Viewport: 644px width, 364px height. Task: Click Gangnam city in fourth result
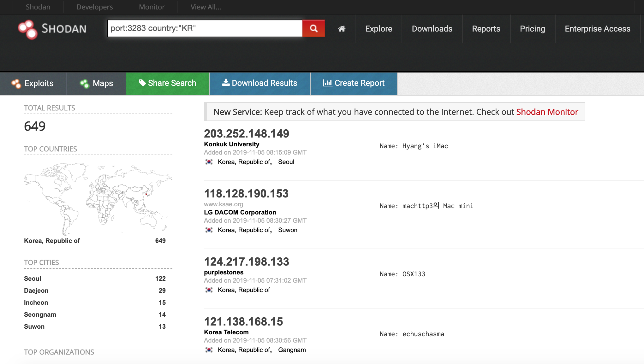point(292,350)
